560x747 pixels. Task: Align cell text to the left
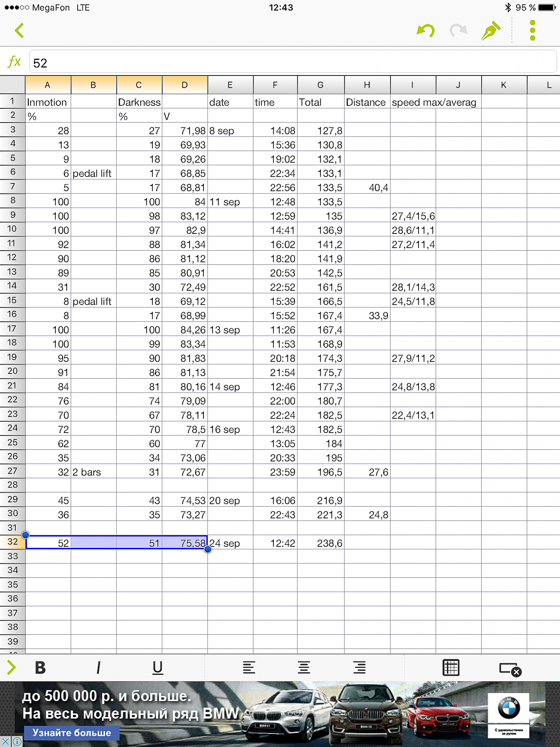[x=249, y=667]
